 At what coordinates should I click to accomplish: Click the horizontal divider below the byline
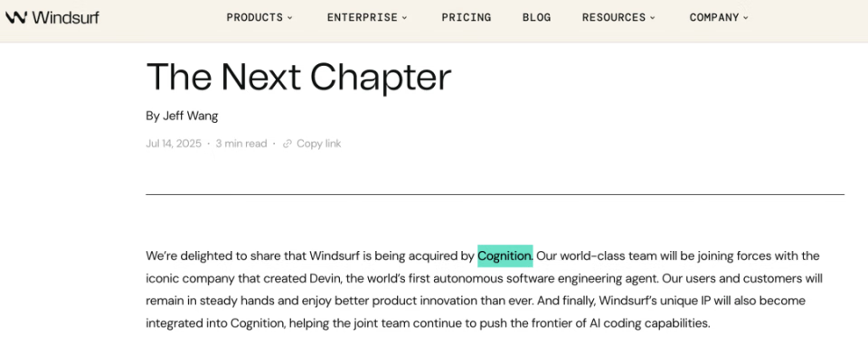point(495,195)
